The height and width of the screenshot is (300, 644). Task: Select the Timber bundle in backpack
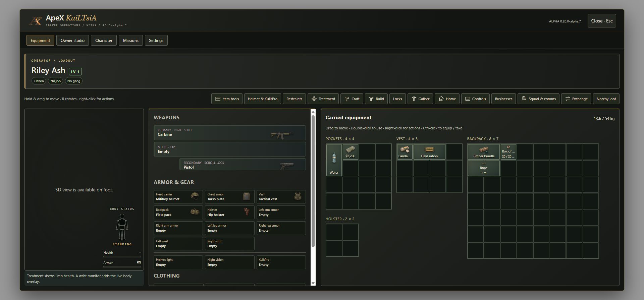[484, 152]
